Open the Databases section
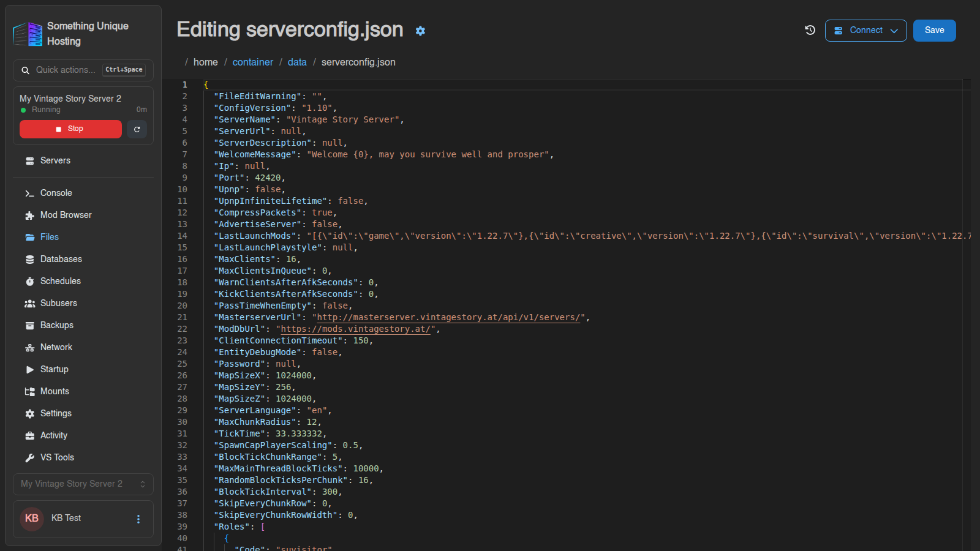 [83, 259]
